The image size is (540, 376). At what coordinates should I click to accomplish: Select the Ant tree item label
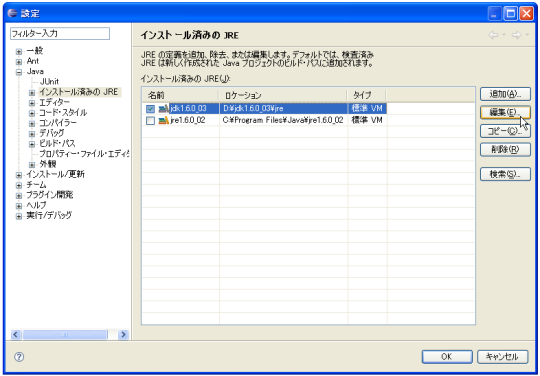(33, 61)
